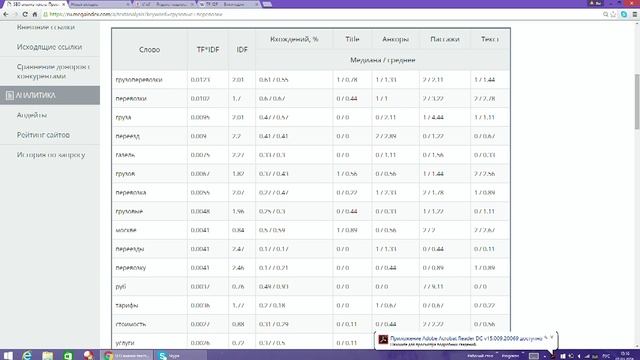The width and height of the screenshot is (640, 360).
Task: Click the РУС language indicator
Action: coord(607,356)
